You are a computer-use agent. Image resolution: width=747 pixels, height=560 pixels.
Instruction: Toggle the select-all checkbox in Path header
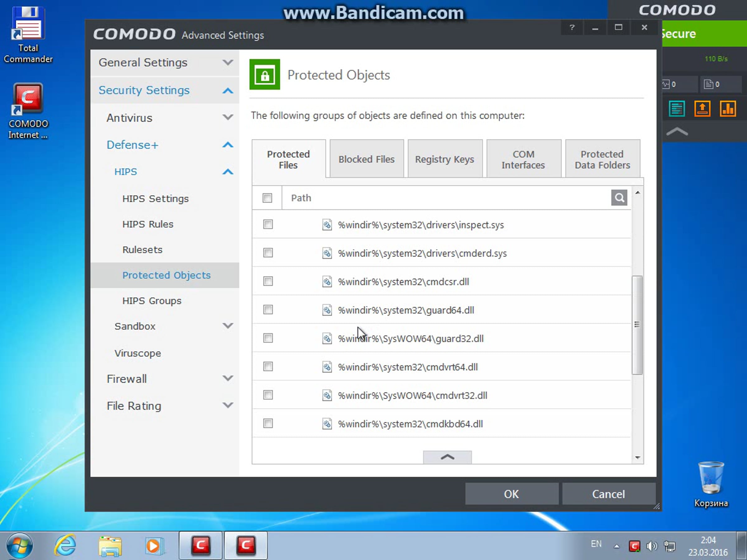(x=267, y=198)
